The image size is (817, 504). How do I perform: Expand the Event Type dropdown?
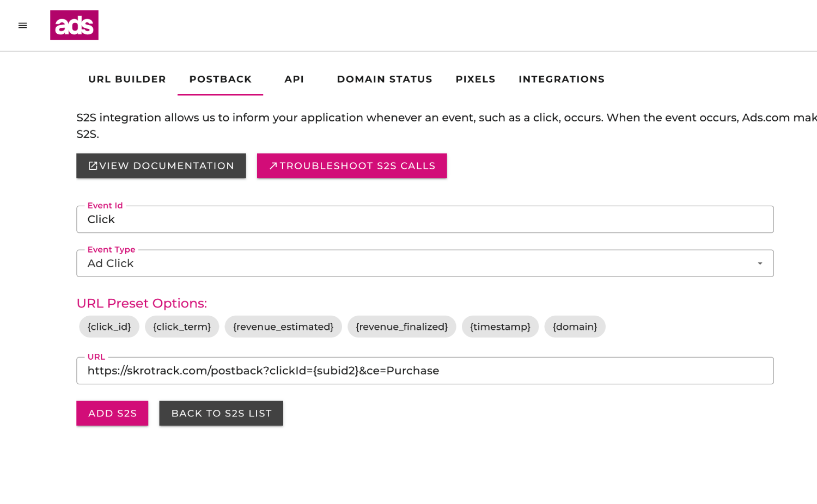click(x=425, y=263)
